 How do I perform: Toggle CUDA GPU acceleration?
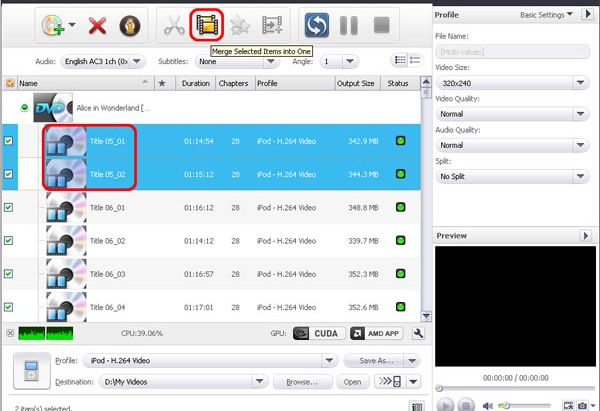click(319, 333)
